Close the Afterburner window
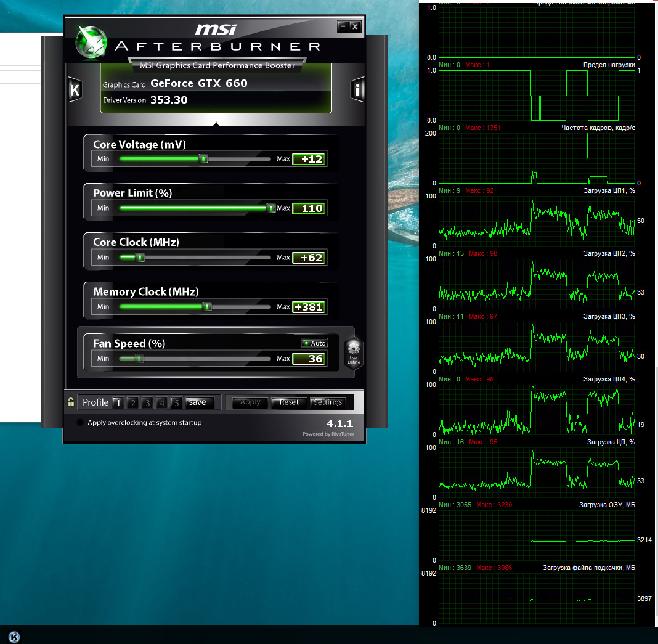658x644 pixels. click(355, 26)
